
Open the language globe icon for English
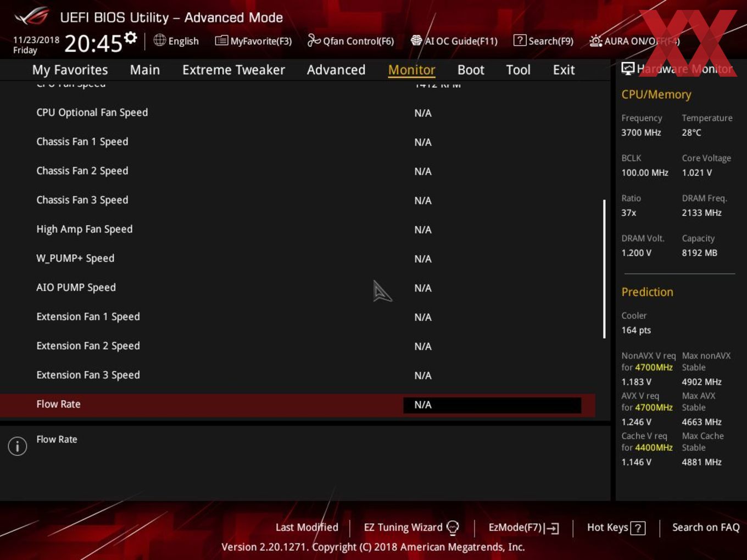click(x=159, y=40)
